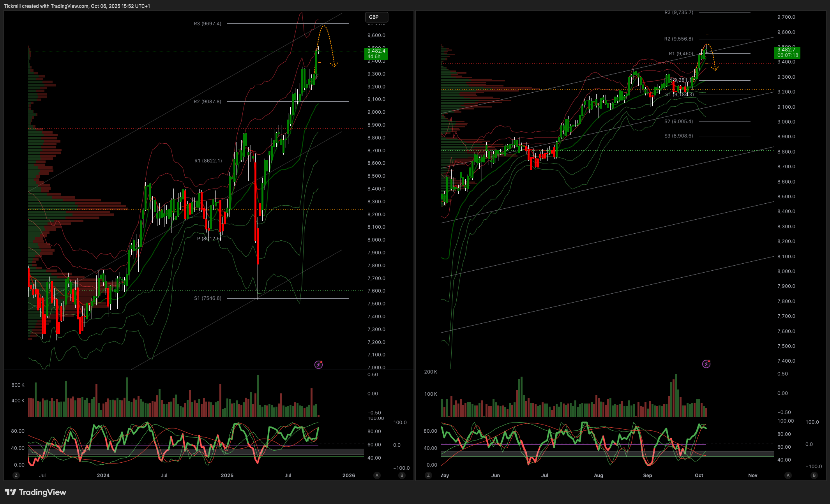
Task: Click the lightning event icon on left chart
Action: tap(318, 365)
